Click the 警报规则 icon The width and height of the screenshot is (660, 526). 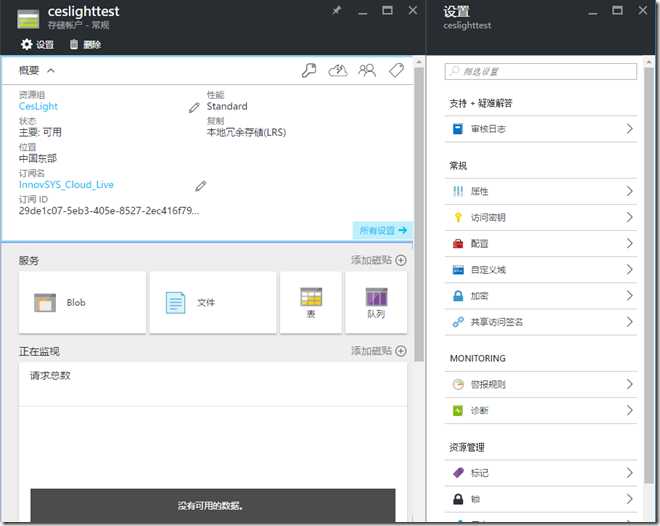pyautogui.click(x=458, y=384)
